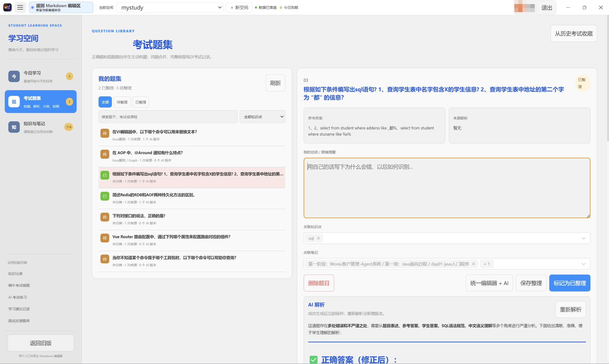Remove the linked note day01-java入门程序 tag
Screen dimensions: 609x364
click(473, 264)
